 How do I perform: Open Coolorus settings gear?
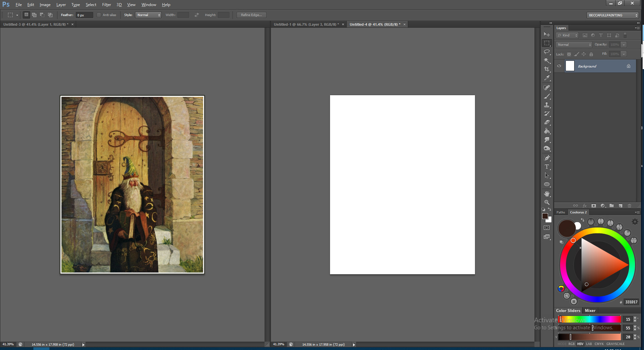(635, 222)
